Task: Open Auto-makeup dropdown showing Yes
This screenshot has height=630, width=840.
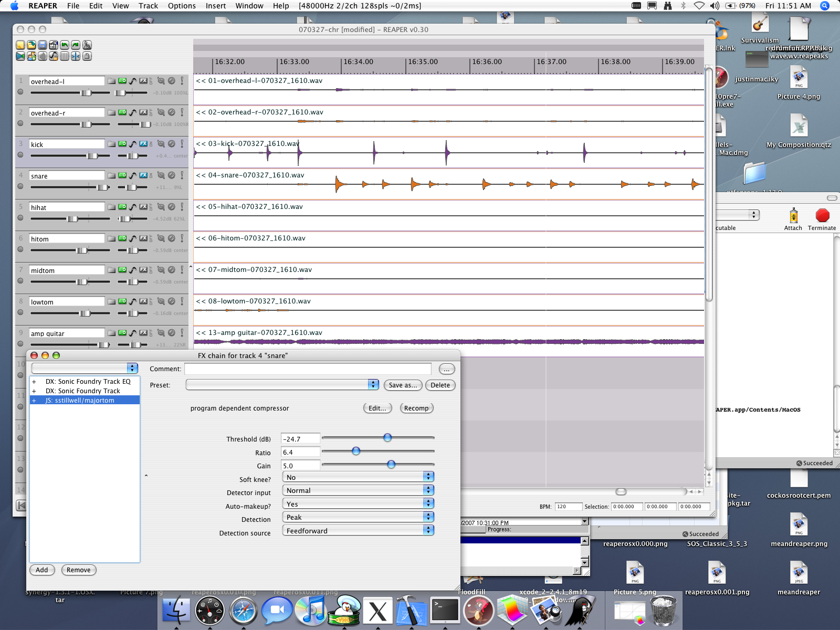Action: tap(358, 503)
